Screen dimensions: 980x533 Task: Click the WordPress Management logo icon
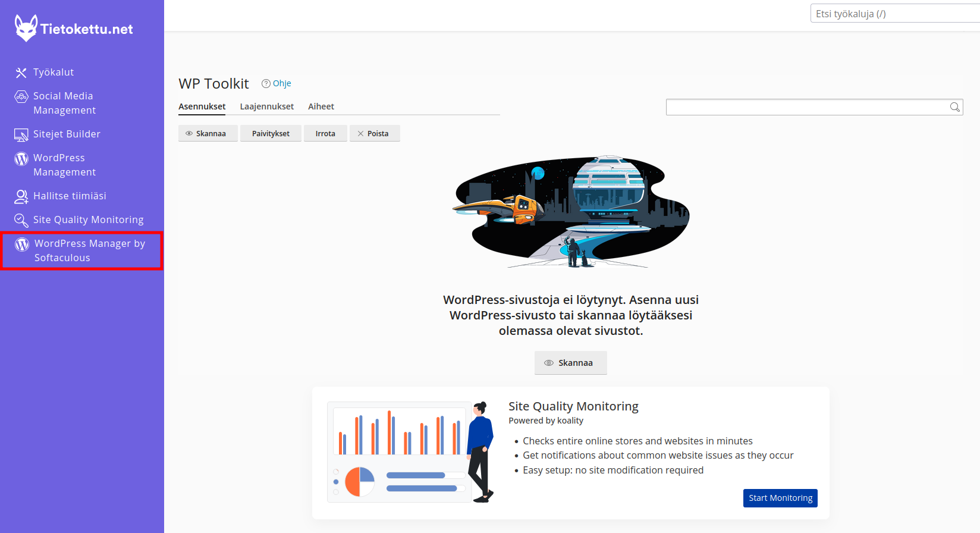[x=21, y=159]
